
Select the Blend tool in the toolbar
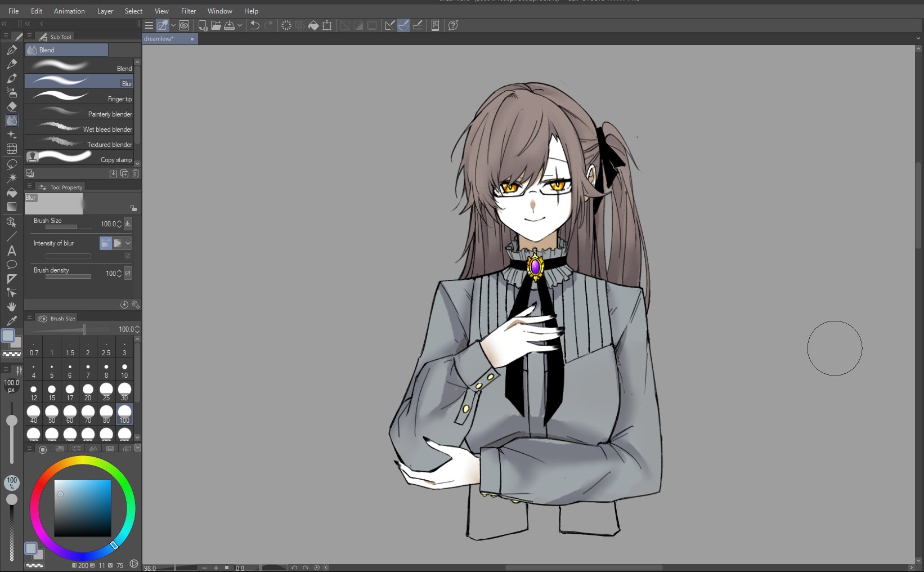tap(12, 120)
